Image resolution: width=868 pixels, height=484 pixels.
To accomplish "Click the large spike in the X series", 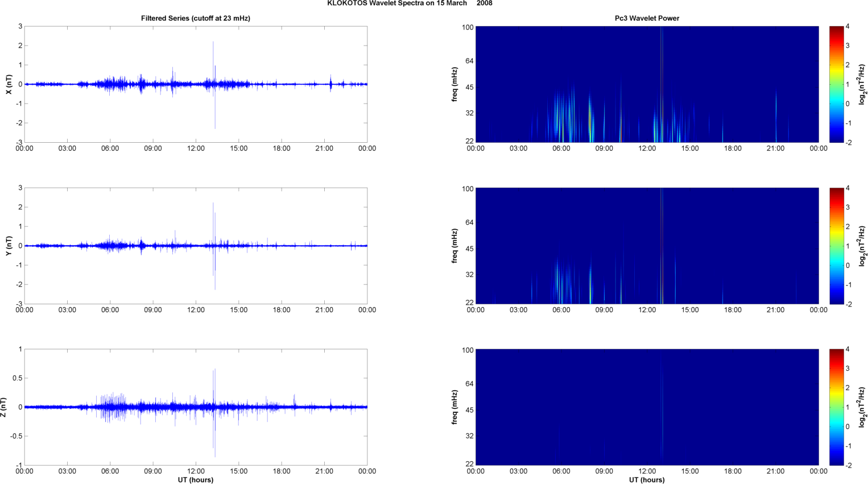I will point(213,63).
